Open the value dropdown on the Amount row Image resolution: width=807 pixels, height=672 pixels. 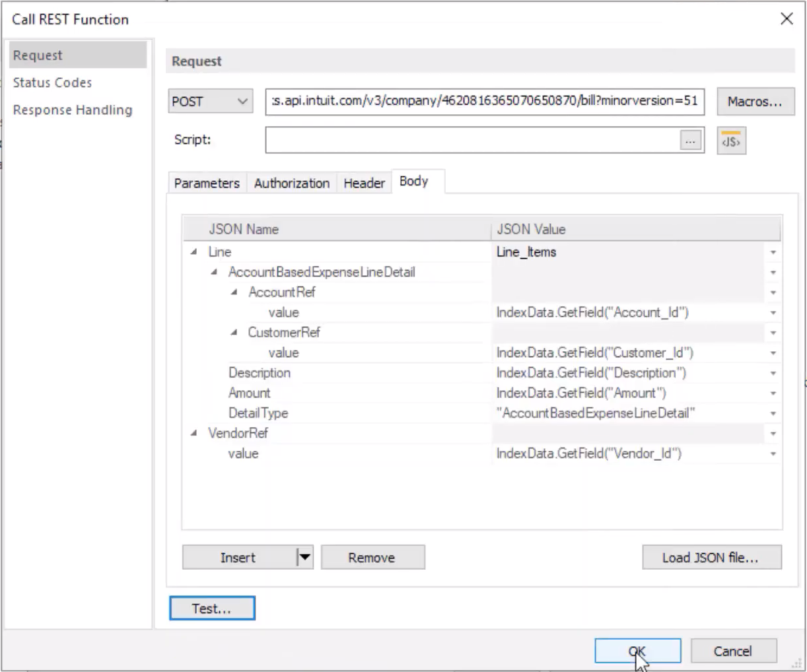tap(773, 393)
